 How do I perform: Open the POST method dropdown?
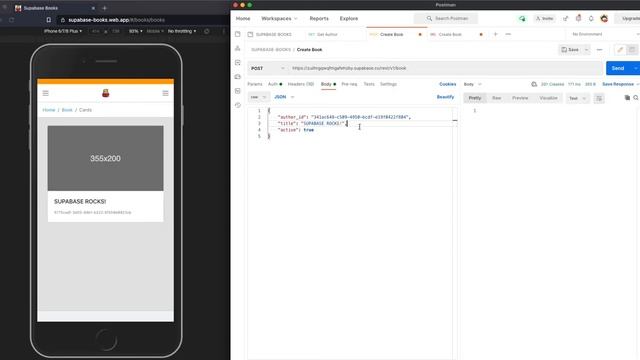coord(268,68)
